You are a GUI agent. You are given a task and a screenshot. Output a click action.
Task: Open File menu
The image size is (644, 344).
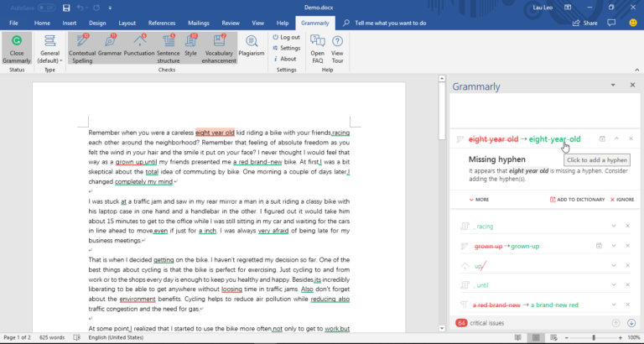(13, 23)
